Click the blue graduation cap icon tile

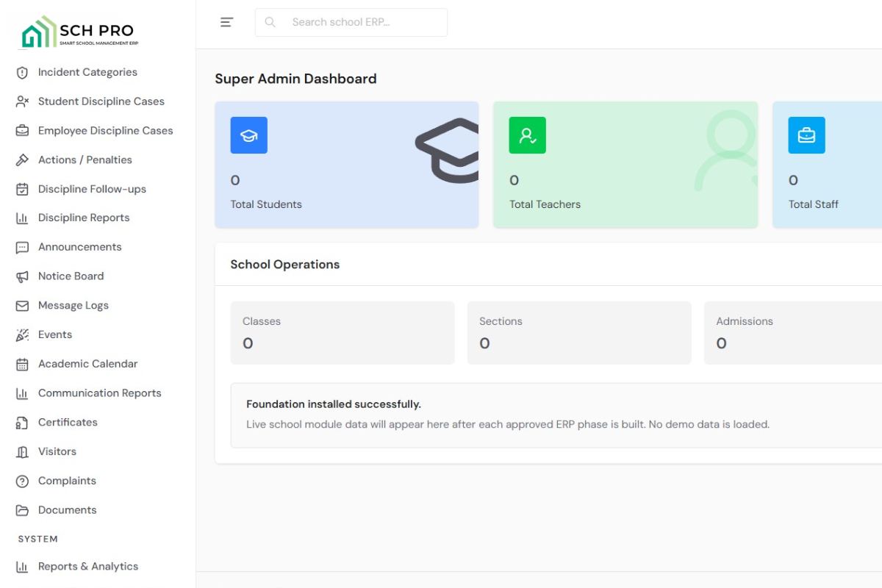click(x=249, y=135)
